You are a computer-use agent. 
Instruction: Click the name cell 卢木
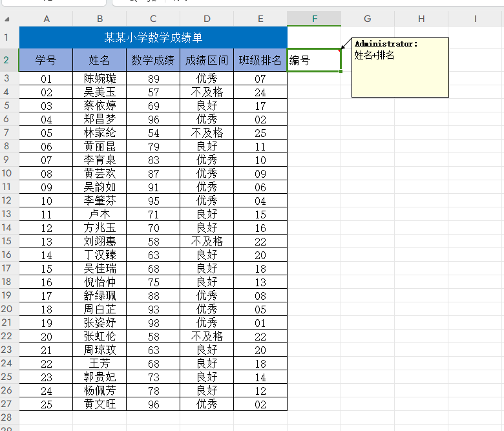(x=100, y=214)
